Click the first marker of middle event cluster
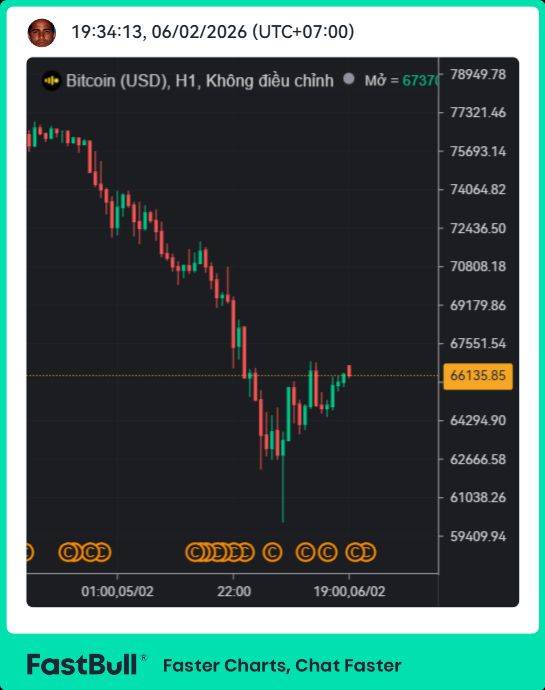Screen dimensions: 545x690 click(195, 552)
